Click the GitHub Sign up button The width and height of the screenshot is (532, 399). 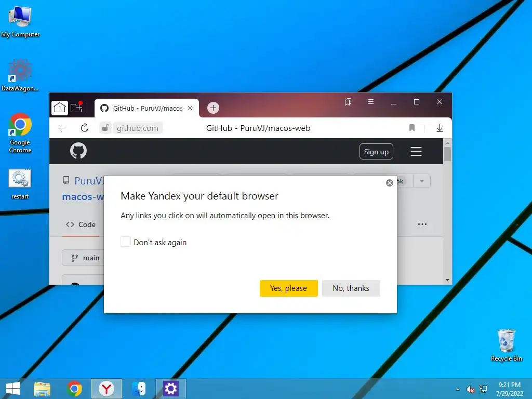pos(376,152)
